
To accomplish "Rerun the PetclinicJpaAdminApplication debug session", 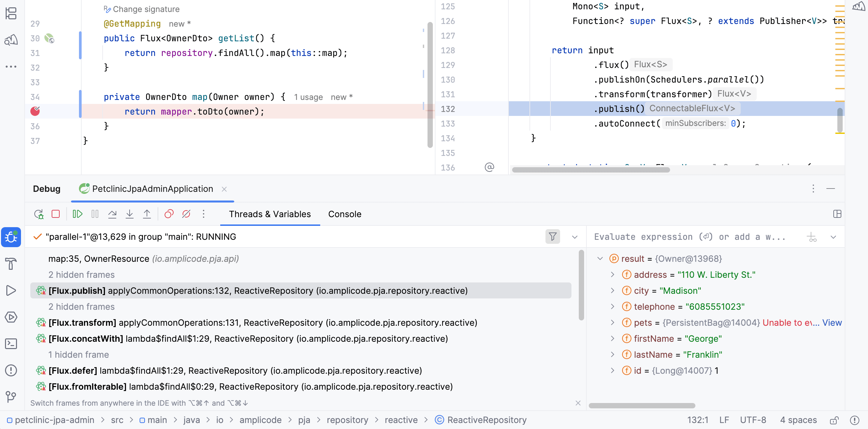I will (39, 214).
